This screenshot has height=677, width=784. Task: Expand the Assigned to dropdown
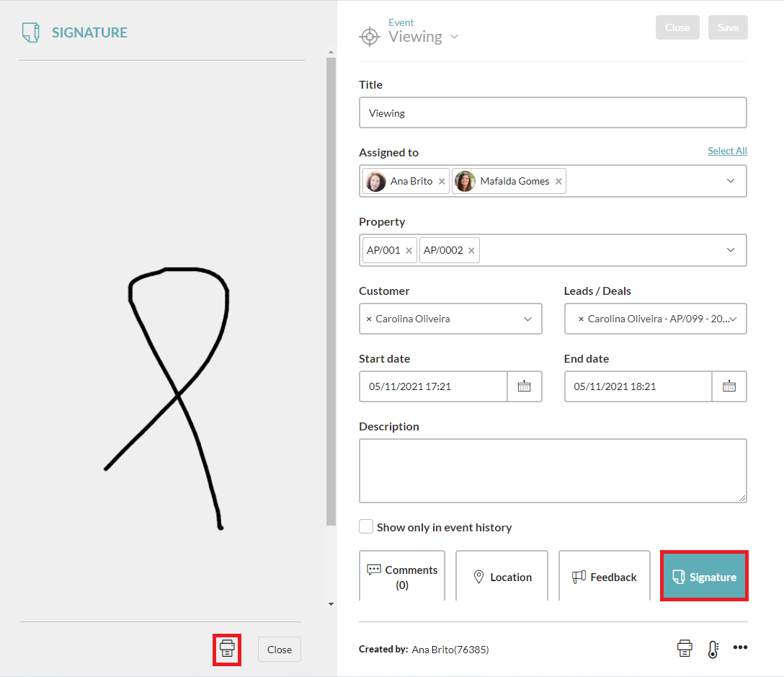(x=731, y=181)
